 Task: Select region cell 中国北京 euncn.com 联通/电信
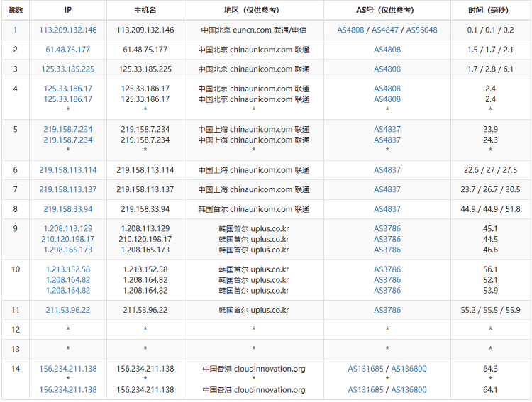coord(254,30)
